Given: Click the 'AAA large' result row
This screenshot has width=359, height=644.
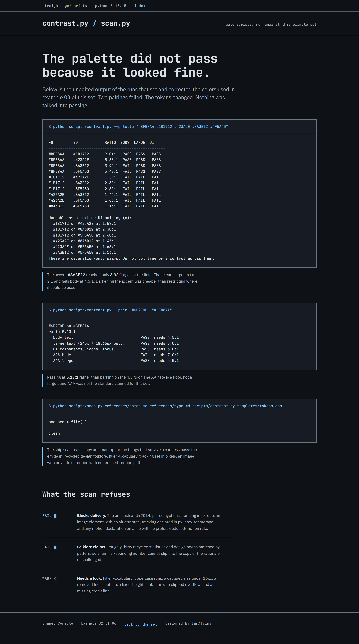Looking at the screenshot, I should (x=116, y=361).
